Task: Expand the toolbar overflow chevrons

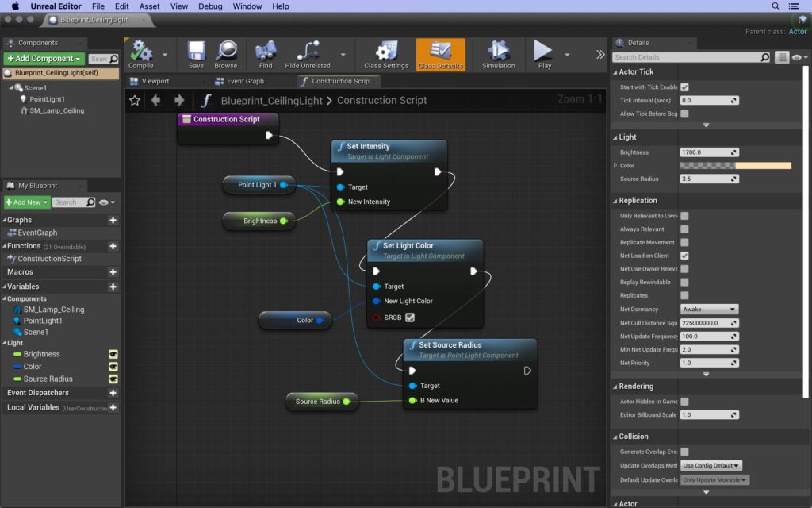Action: point(600,55)
